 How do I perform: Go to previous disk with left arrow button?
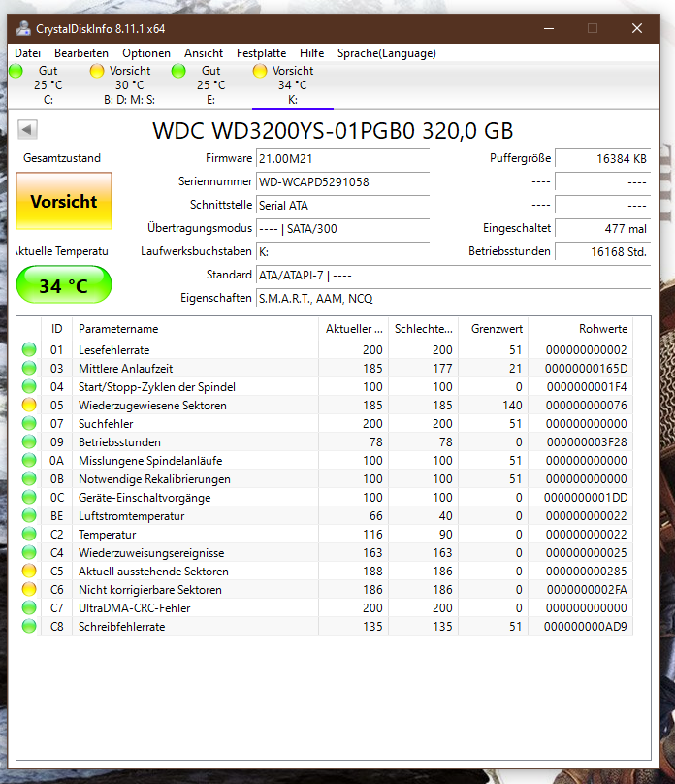coord(27,129)
